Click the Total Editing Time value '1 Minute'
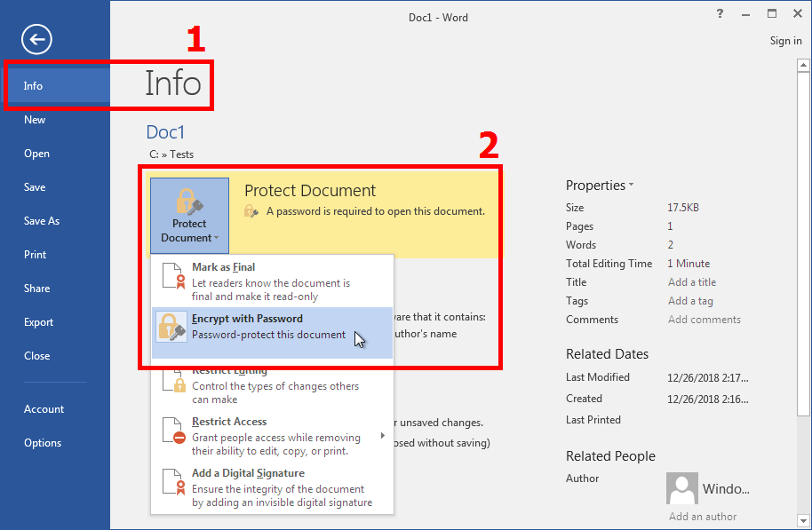This screenshot has height=530, width=812. tap(689, 264)
